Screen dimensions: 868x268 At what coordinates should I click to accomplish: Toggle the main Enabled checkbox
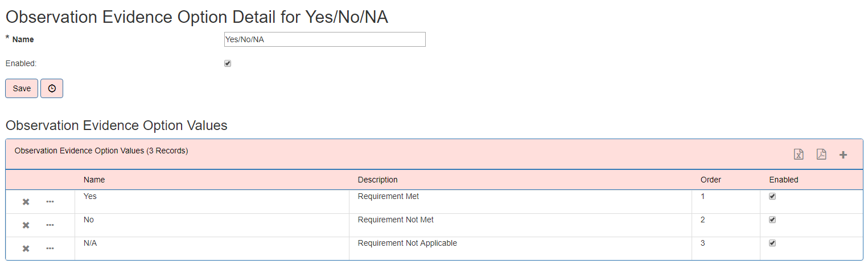pos(228,63)
